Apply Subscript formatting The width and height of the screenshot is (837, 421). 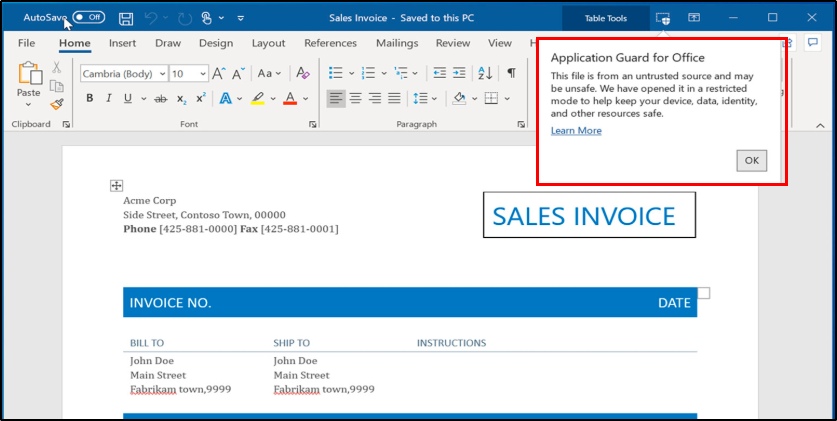pyautogui.click(x=181, y=99)
